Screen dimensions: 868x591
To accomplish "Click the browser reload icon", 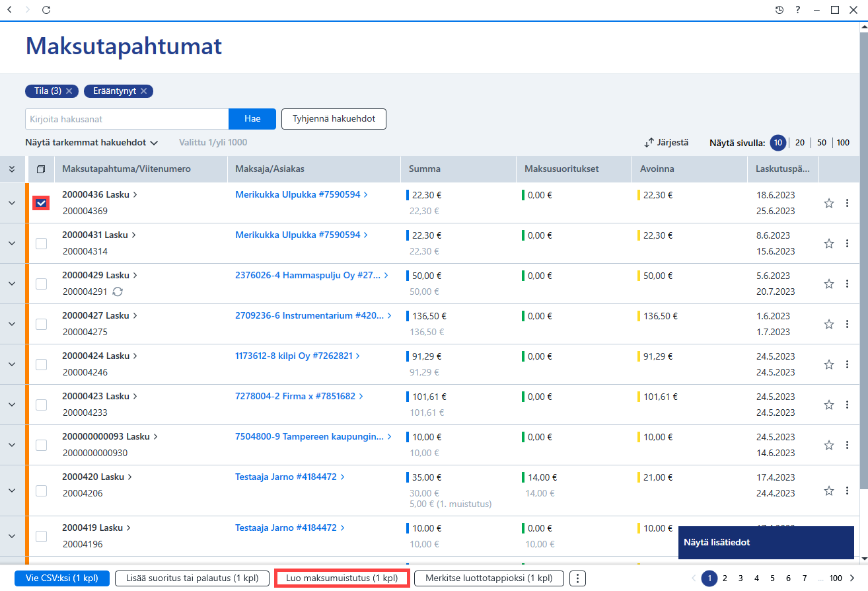I will point(46,10).
